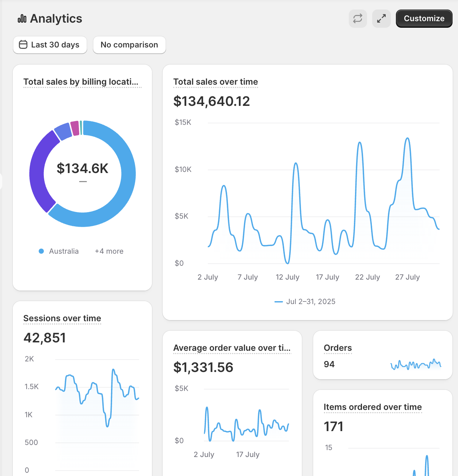
Task: Click the Analytics page heading
Action: (56, 19)
